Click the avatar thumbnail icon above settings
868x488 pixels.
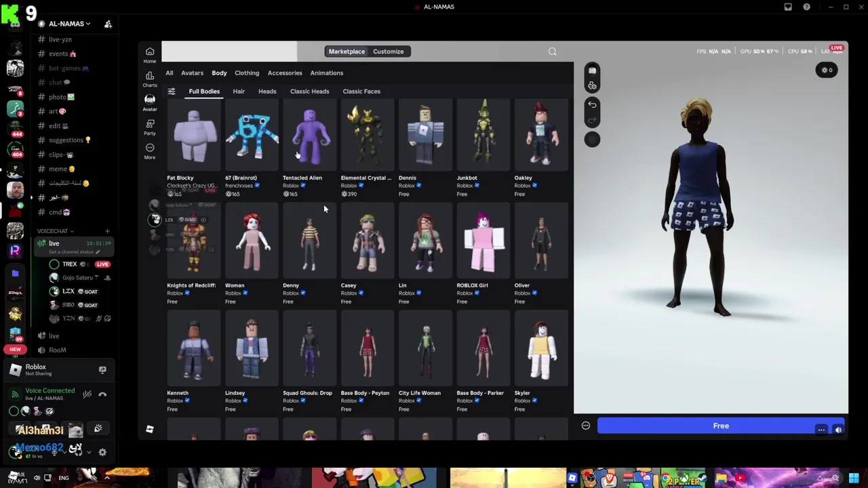pos(592,70)
